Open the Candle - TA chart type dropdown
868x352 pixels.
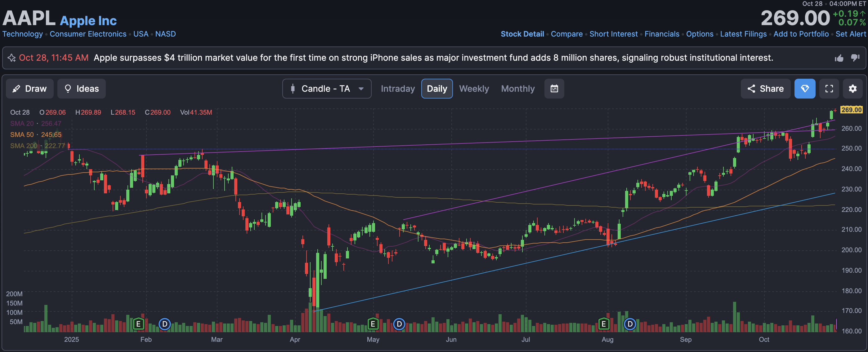[x=327, y=89]
